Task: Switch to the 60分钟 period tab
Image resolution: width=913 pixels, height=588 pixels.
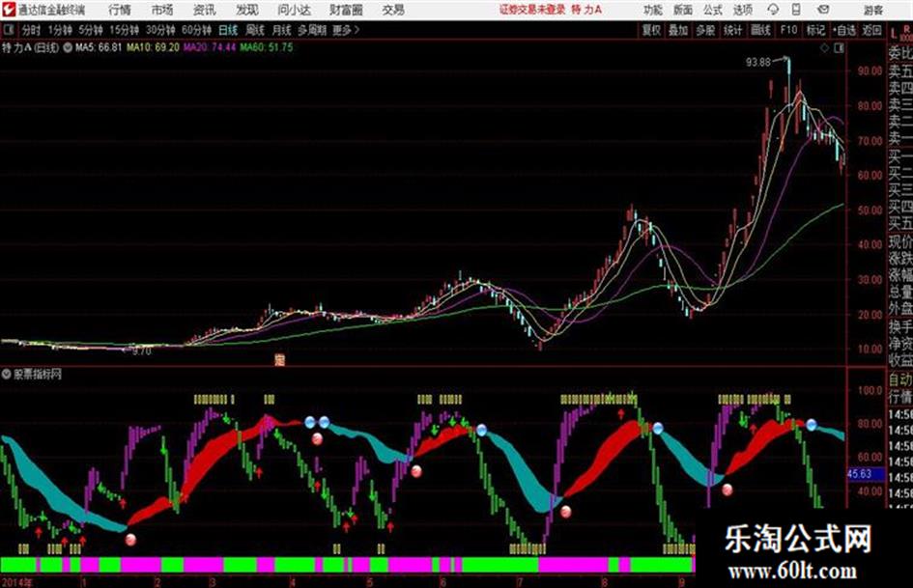Action: coord(196,30)
